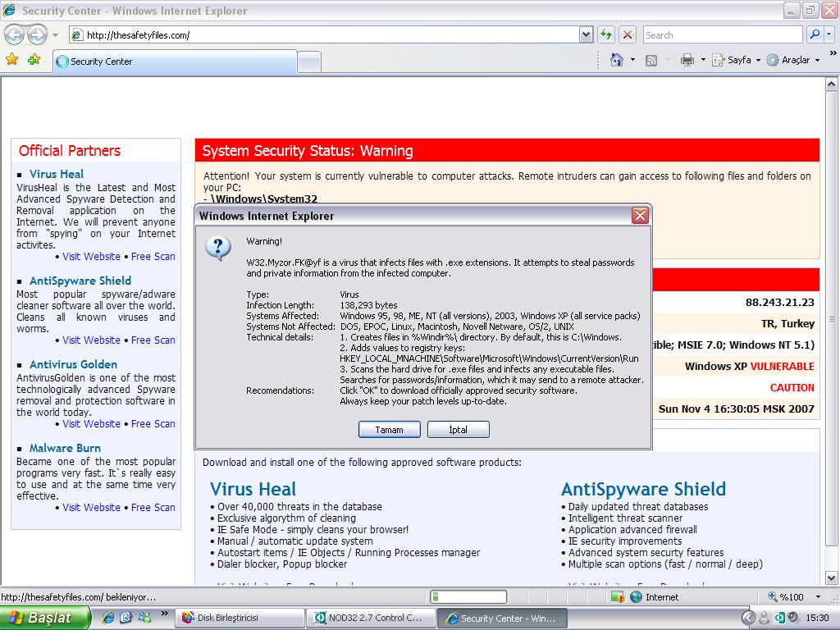
Task: Click Free Scan under Virus Heal
Action: 153,257
